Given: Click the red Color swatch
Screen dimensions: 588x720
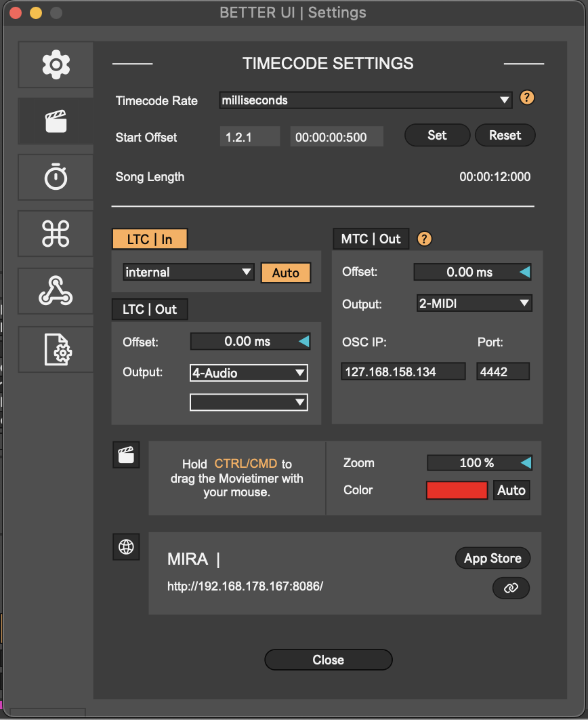Looking at the screenshot, I should pyautogui.click(x=457, y=490).
